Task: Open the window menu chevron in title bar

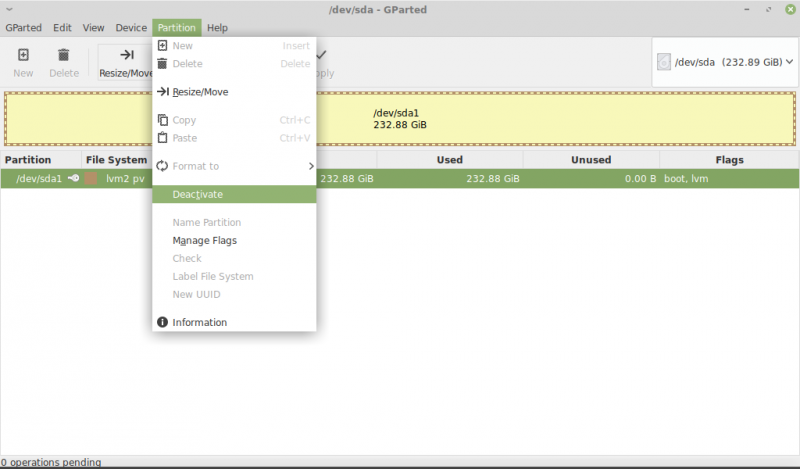Action: (9, 9)
